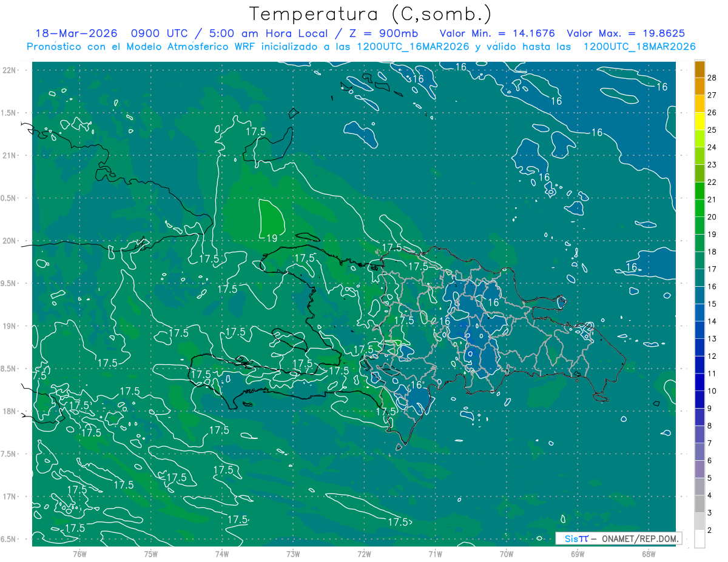This screenshot has width=728, height=562.
Task: Click the '71W' longitude label
Action: tap(435, 554)
